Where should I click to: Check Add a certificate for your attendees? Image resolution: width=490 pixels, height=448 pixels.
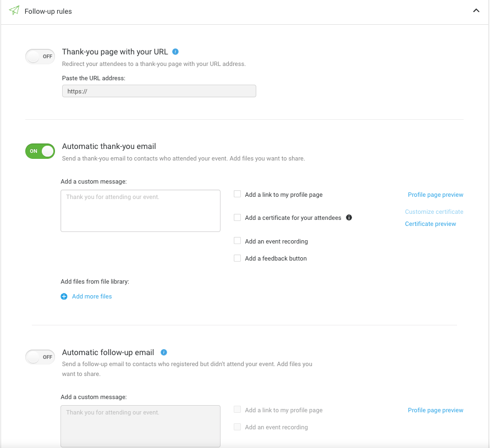[238, 218]
